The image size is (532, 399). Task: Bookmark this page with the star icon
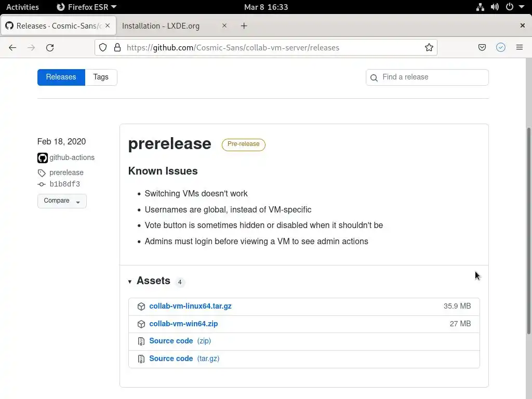coord(429,47)
